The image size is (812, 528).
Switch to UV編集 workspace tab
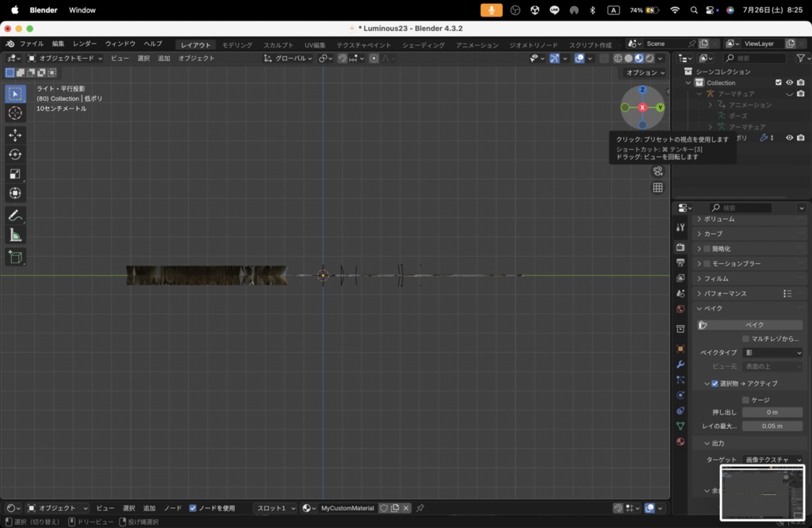point(315,45)
